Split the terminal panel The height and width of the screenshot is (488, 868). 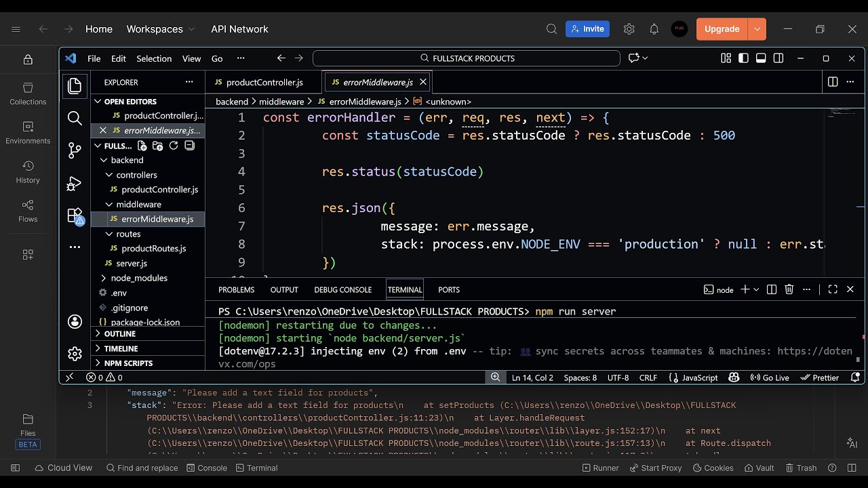(x=772, y=289)
